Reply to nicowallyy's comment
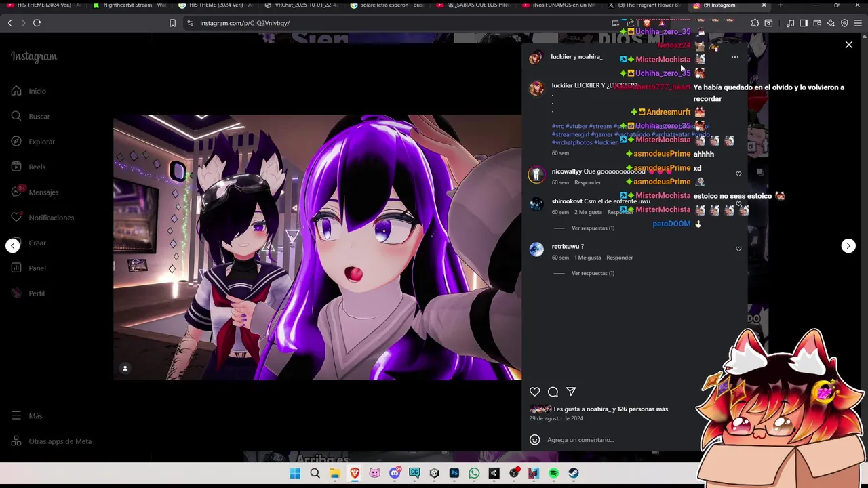 587,183
